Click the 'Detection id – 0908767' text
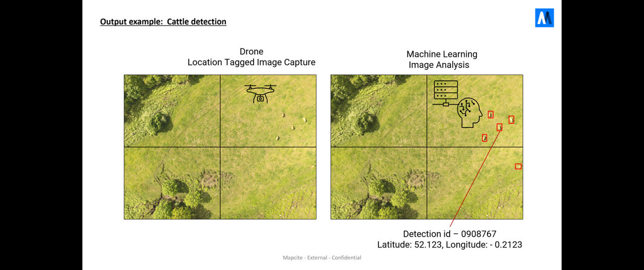 coord(450,234)
